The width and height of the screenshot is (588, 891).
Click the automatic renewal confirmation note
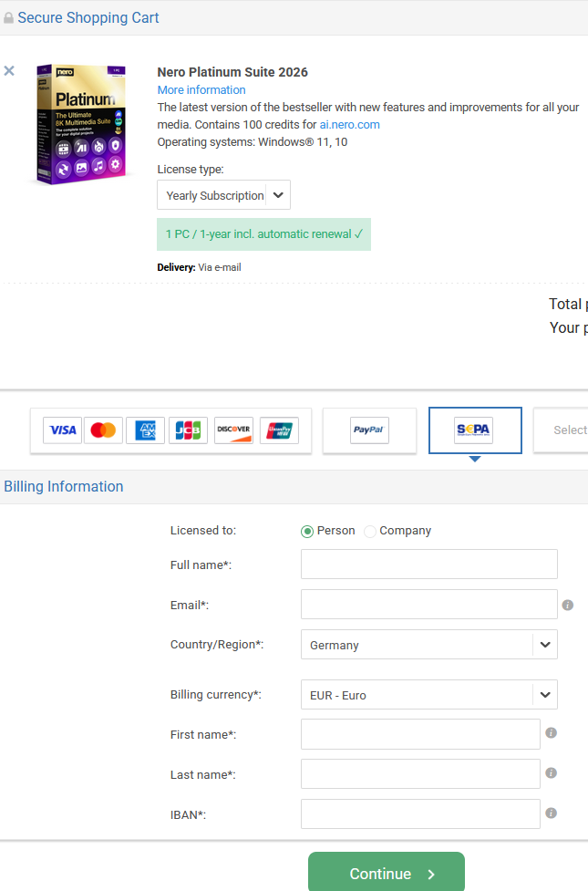(263, 234)
